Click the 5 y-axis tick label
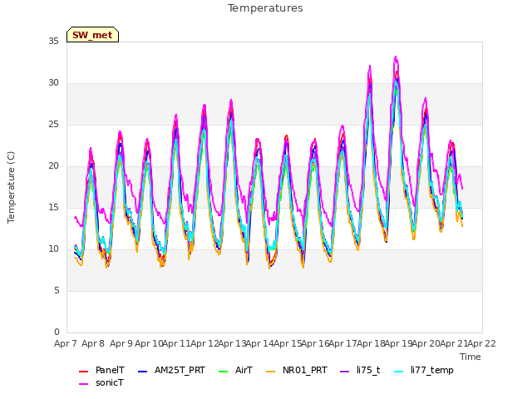The width and height of the screenshot is (532, 399). (x=57, y=290)
